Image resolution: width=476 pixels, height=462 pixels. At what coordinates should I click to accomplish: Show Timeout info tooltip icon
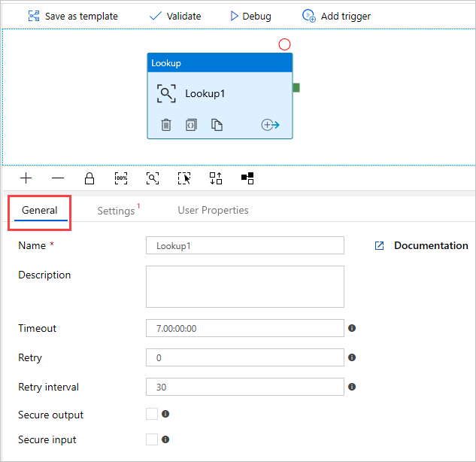[352, 328]
